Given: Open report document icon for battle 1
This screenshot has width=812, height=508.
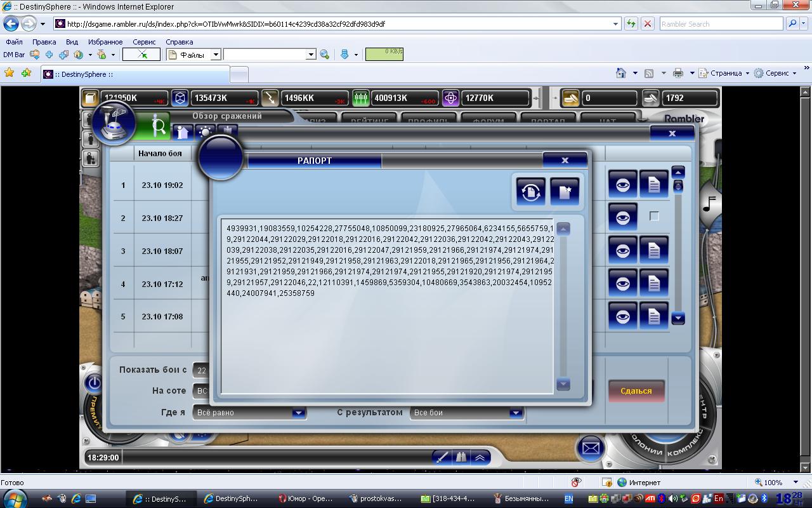Looking at the screenshot, I should (653, 185).
